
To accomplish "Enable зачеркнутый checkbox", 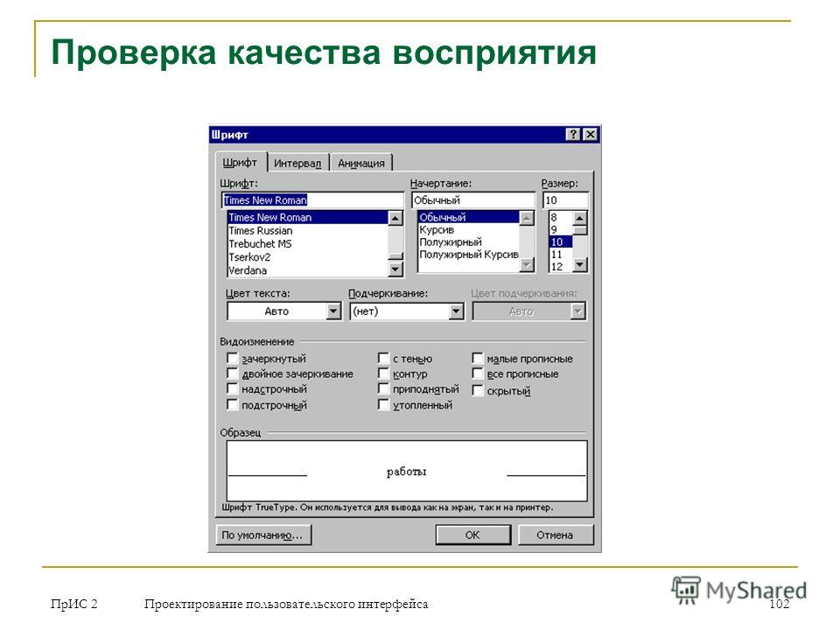I will tap(233, 358).
